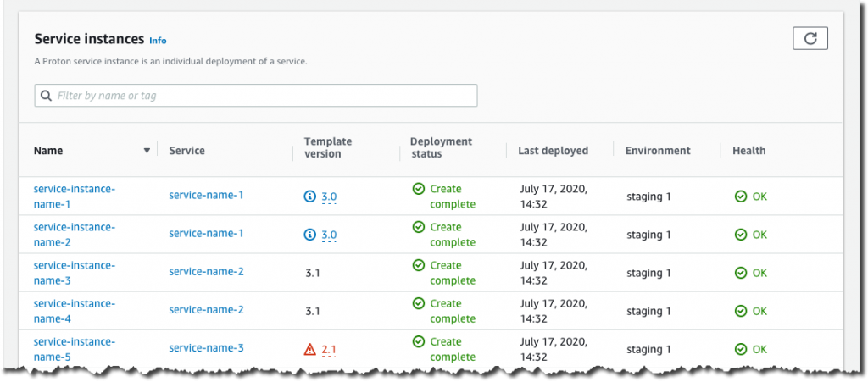Image resolution: width=868 pixels, height=382 pixels.
Task: Click the green OK check icon in first row
Action: (x=741, y=197)
